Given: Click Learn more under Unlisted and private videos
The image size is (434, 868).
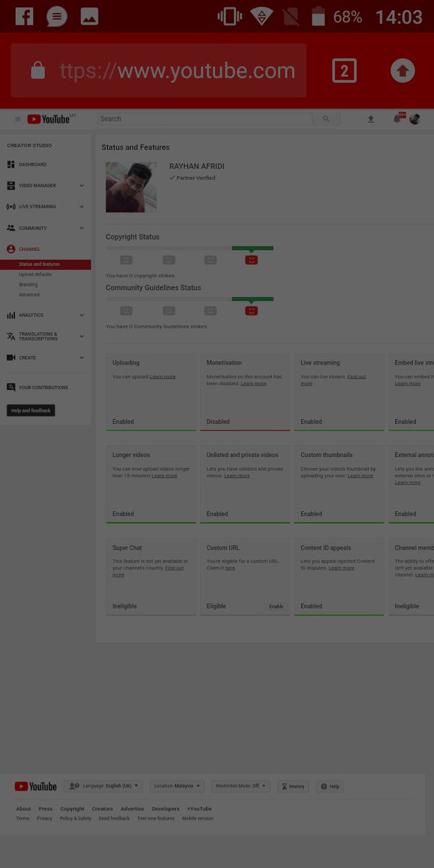Looking at the screenshot, I should click(237, 476).
